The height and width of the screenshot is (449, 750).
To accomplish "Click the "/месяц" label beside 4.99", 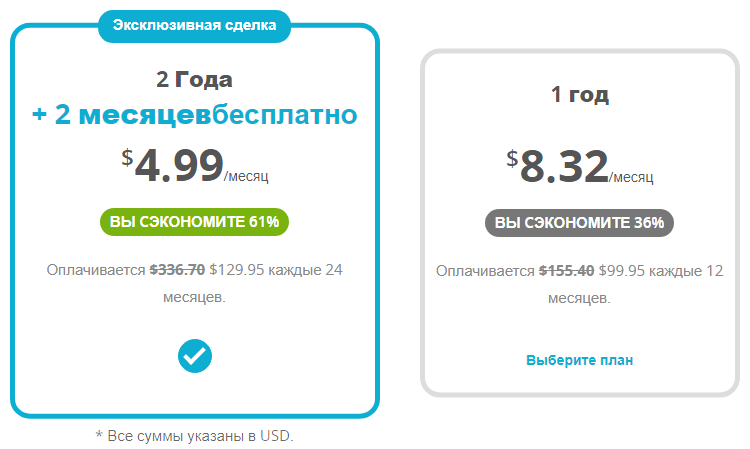I will [x=246, y=176].
